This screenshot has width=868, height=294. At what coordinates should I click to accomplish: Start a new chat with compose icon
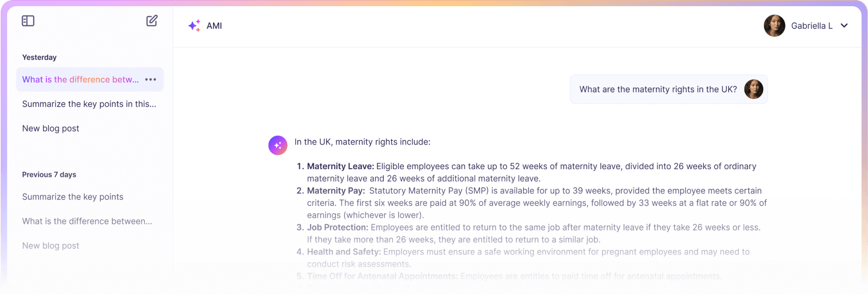(152, 21)
